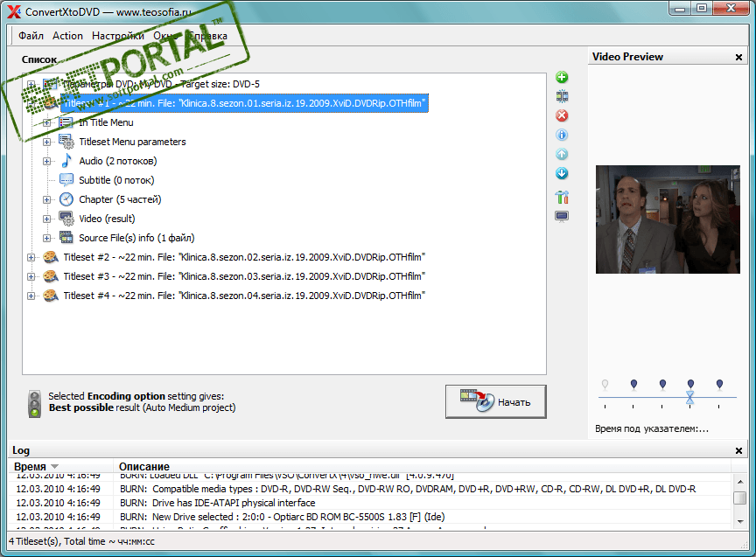Click the traffic light encoding quality icon
The width and height of the screenshot is (756, 557).
pos(35,404)
